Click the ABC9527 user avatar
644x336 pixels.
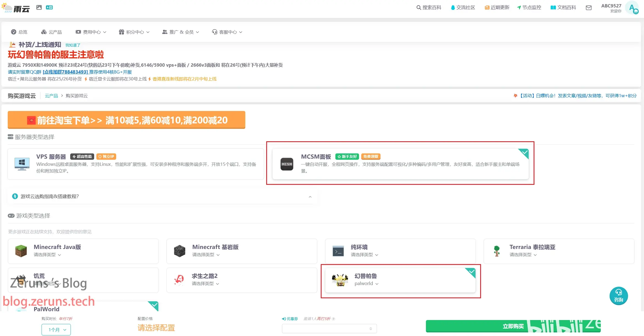coord(632,8)
